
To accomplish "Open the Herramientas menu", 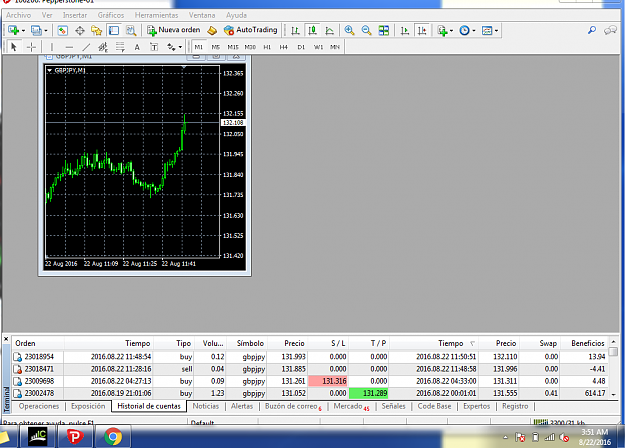I will [156, 15].
